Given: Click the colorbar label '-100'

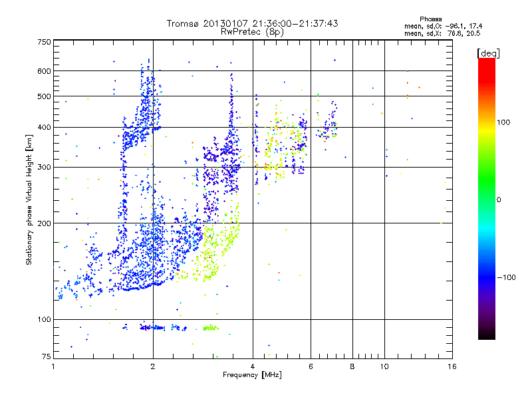Looking at the screenshot, I should [x=506, y=277].
